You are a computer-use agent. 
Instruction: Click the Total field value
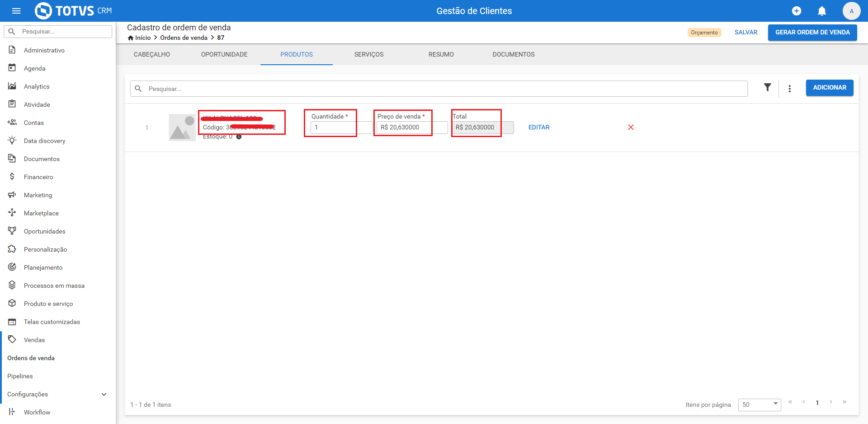click(483, 127)
